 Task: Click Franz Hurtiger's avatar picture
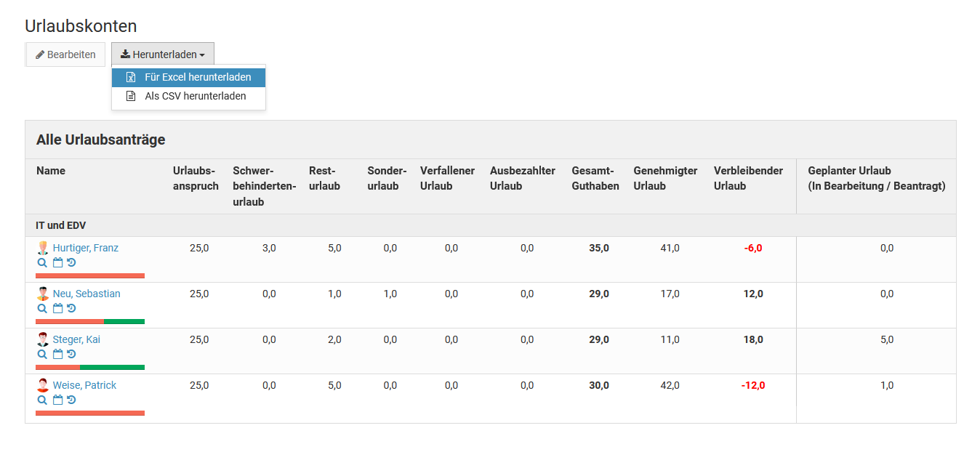tap(43, 248)
